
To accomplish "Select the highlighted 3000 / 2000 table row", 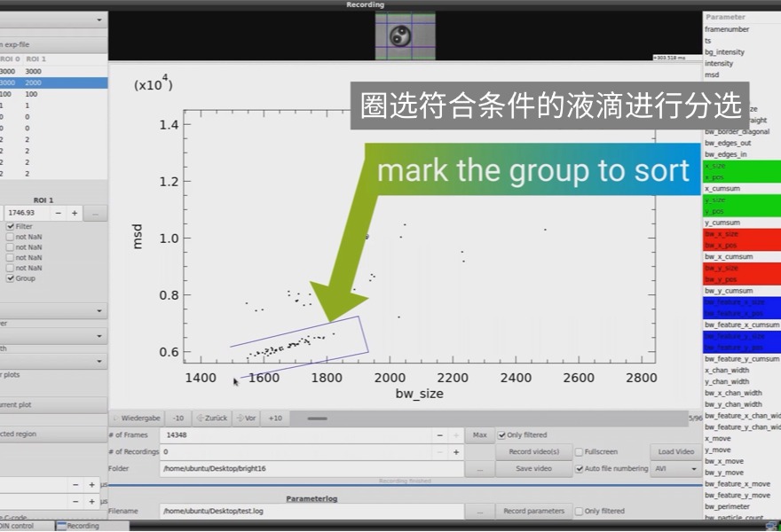I will coord(53,82).
